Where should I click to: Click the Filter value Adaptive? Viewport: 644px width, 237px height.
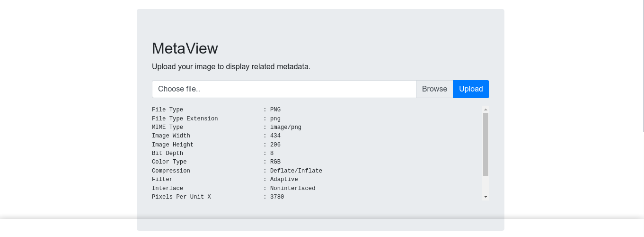(284, 179)
